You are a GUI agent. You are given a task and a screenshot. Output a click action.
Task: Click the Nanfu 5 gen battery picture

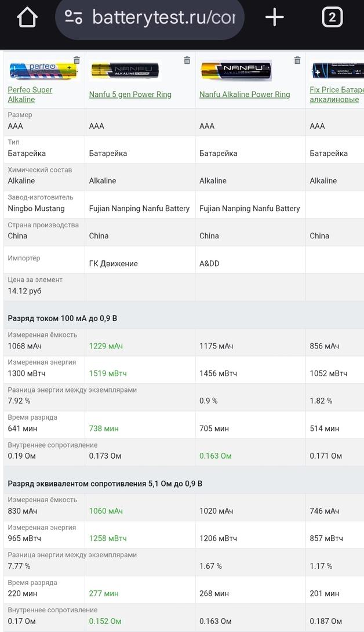pyautogui.click(x=124, y=71)
